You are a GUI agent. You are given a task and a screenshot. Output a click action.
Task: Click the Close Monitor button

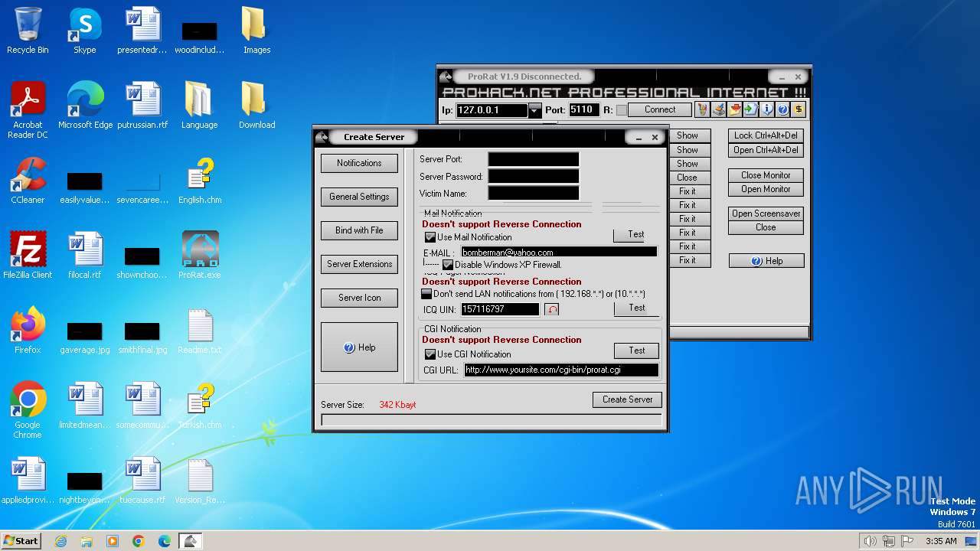coord(766,175)
